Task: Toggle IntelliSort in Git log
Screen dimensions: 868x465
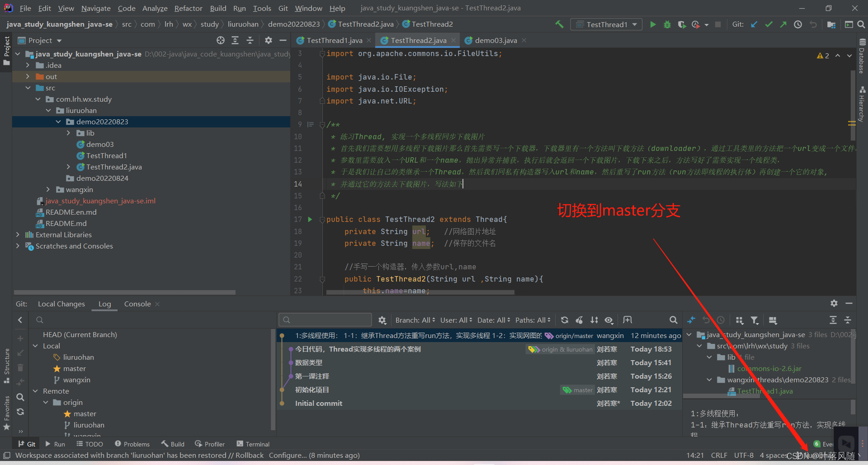Action: (594, 320)
